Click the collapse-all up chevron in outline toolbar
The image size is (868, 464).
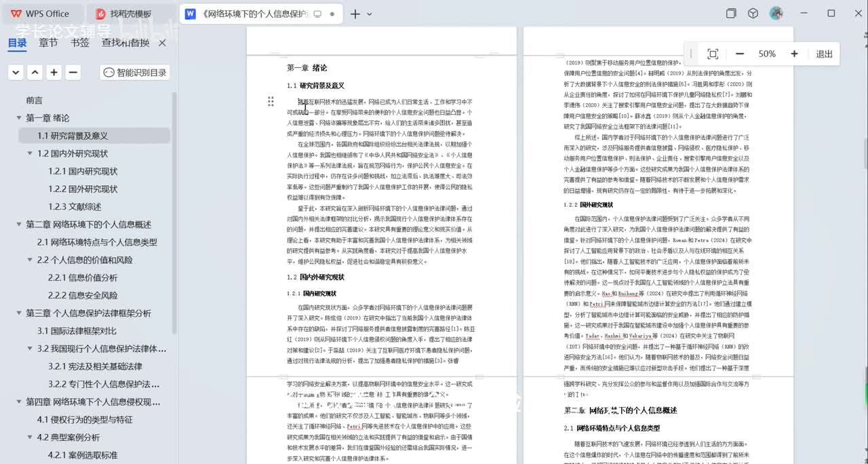click(x=35, y=73)
